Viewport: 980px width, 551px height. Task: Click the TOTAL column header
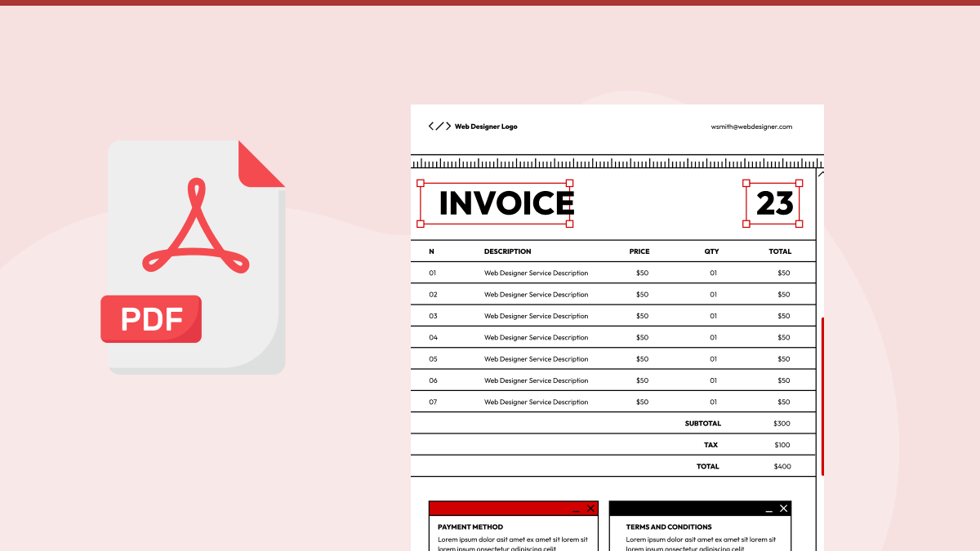point(780,251)
